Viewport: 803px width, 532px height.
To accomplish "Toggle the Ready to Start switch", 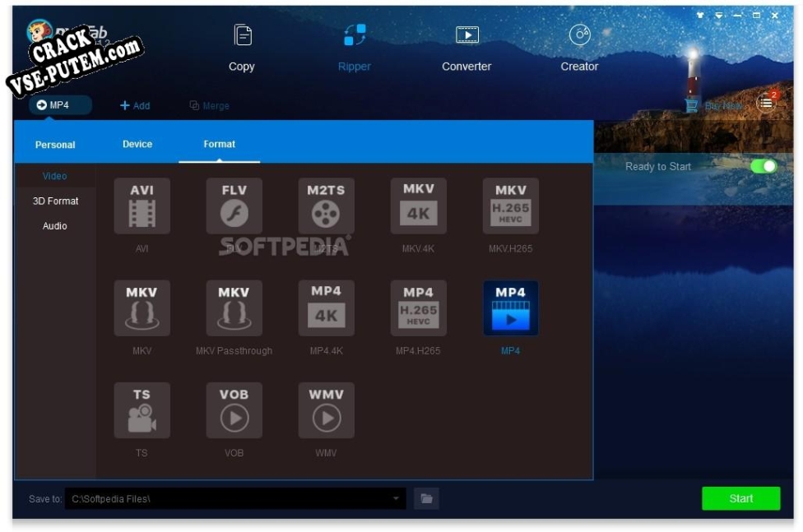I will pos(763,167).
